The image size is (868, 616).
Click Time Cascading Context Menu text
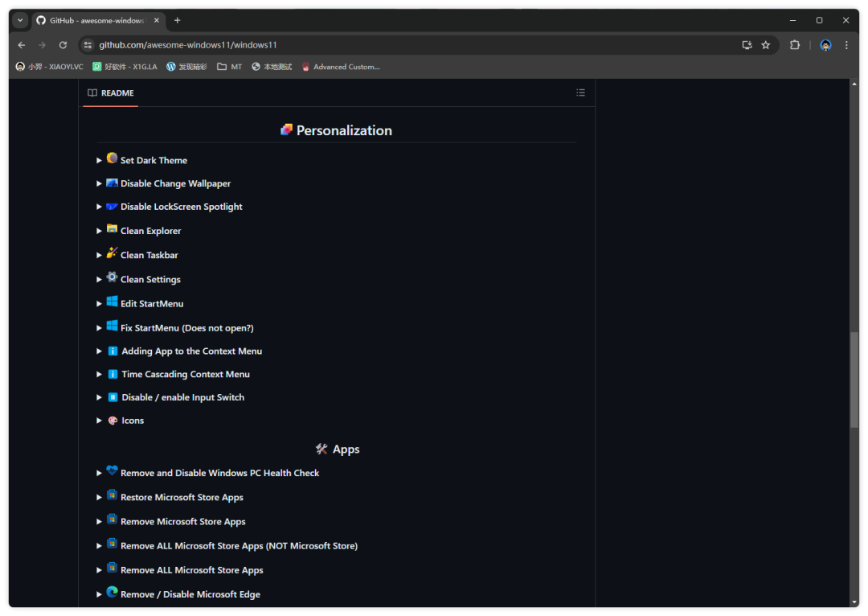(x=186, y=375)
